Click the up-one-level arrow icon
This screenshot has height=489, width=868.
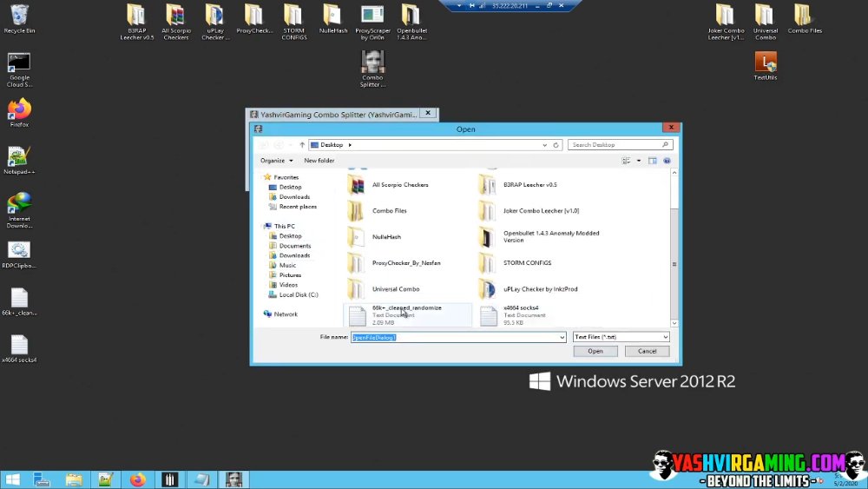click(x=302, y=145)
